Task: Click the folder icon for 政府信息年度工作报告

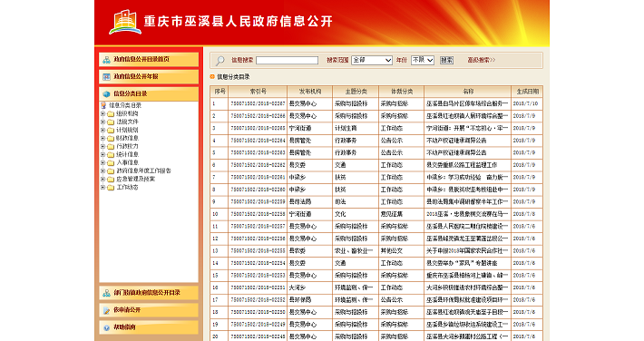Action: point(111,171)
